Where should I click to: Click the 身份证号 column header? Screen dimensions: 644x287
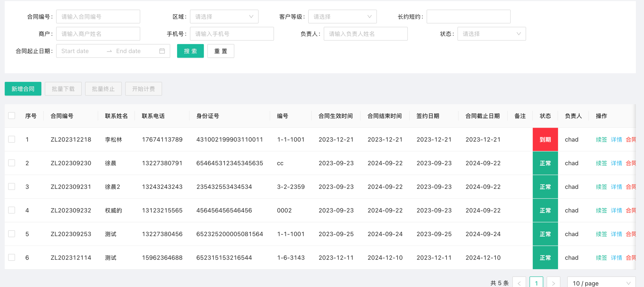point(208,116)
